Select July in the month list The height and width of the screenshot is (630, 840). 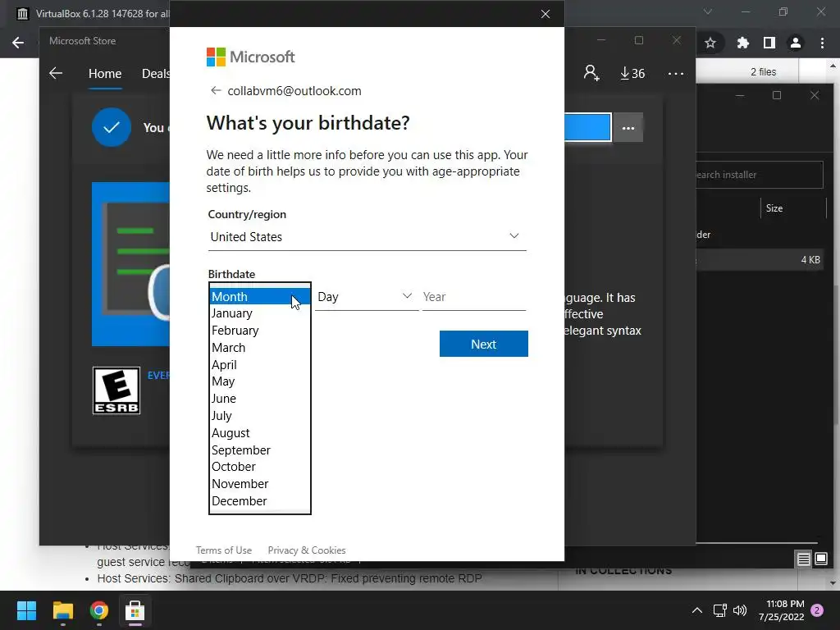[x=259, y=416]
